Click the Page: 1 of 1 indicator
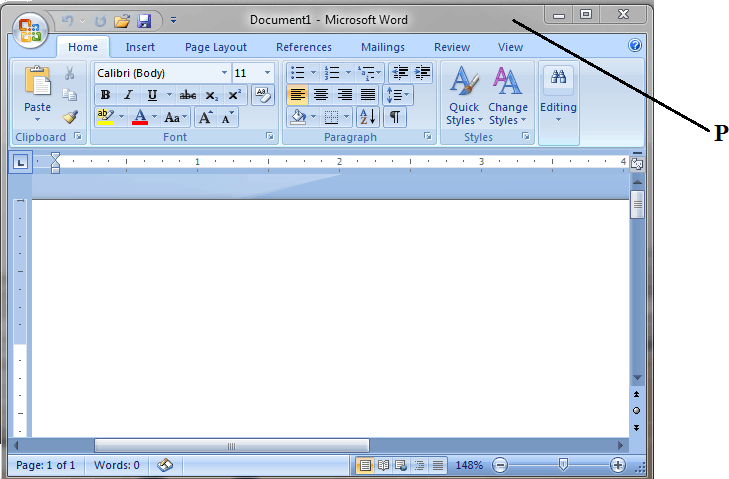This screenshot has height=479, width=729. tap(45, 466)
